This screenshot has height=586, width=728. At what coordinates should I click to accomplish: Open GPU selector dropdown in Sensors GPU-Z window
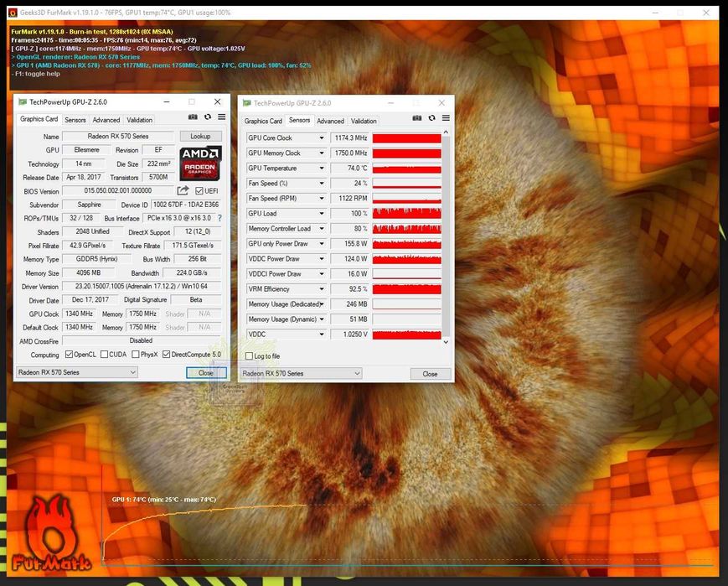point(301,373)
